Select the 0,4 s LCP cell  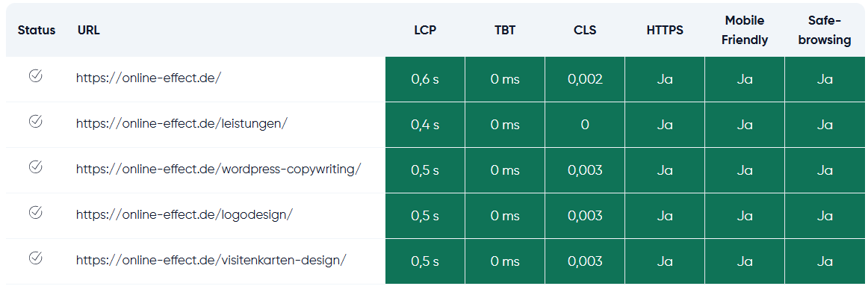pyautogui.click(x=425, y=125)
